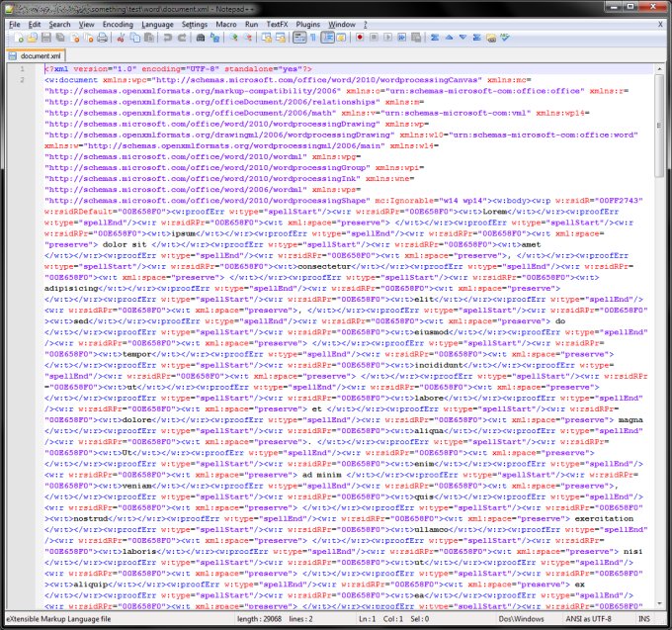Start macro recording with red dot
672x630 pixels.
coord(360,38)
